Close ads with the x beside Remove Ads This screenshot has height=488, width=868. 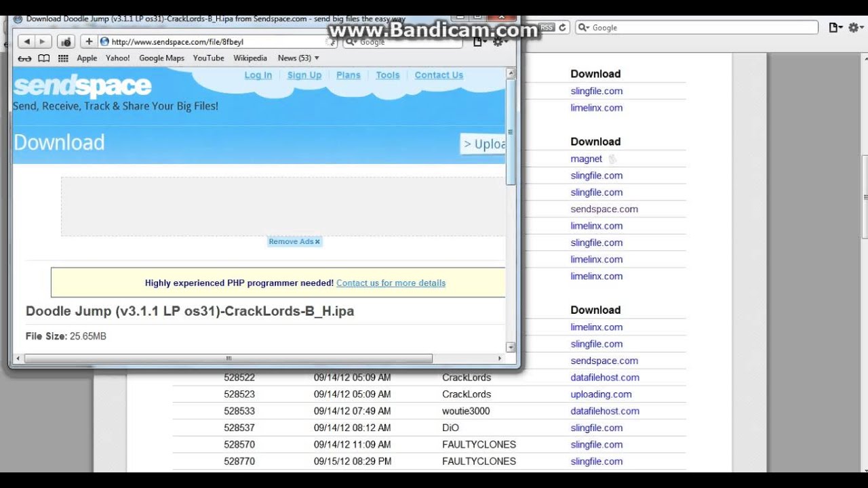pyautogui.click(x=317, y=242)
